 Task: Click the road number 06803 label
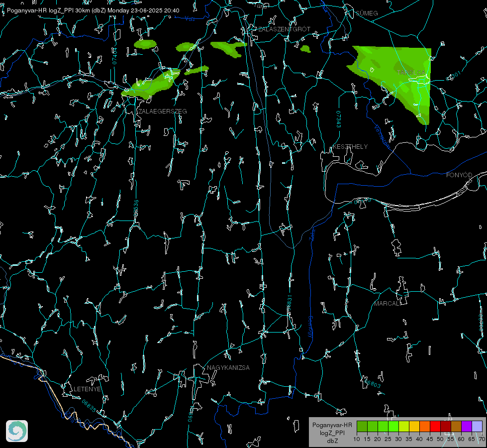372,383
